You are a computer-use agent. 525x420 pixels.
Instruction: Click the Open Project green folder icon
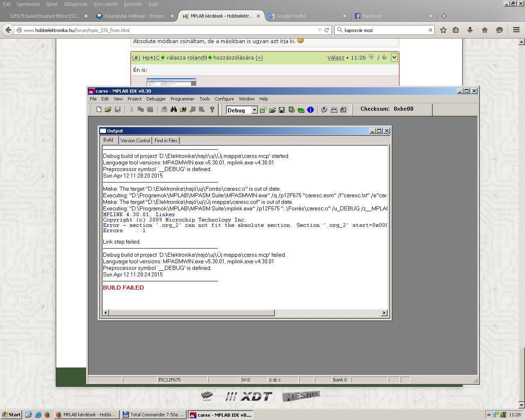pyautogui.click(x=272, y=110)
